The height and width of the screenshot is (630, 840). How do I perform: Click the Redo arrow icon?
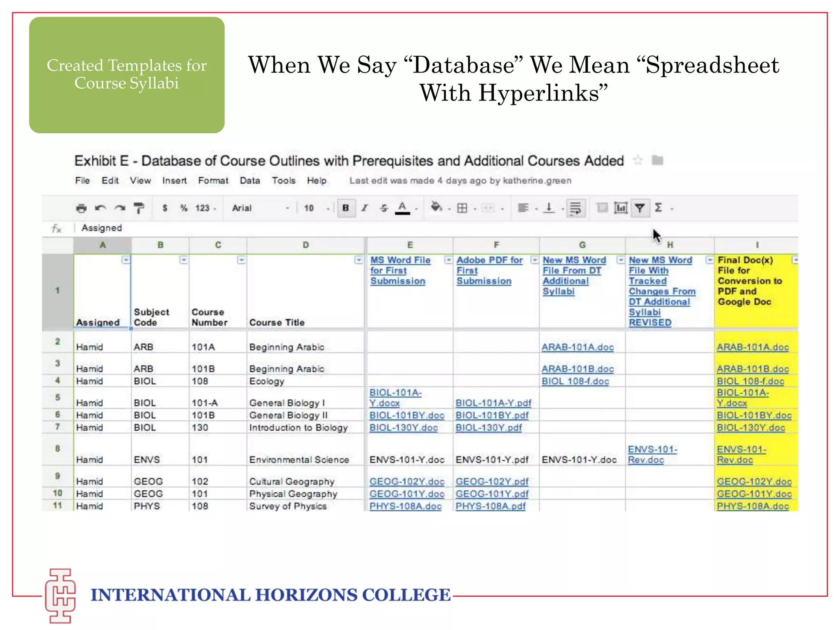[120, 208]
